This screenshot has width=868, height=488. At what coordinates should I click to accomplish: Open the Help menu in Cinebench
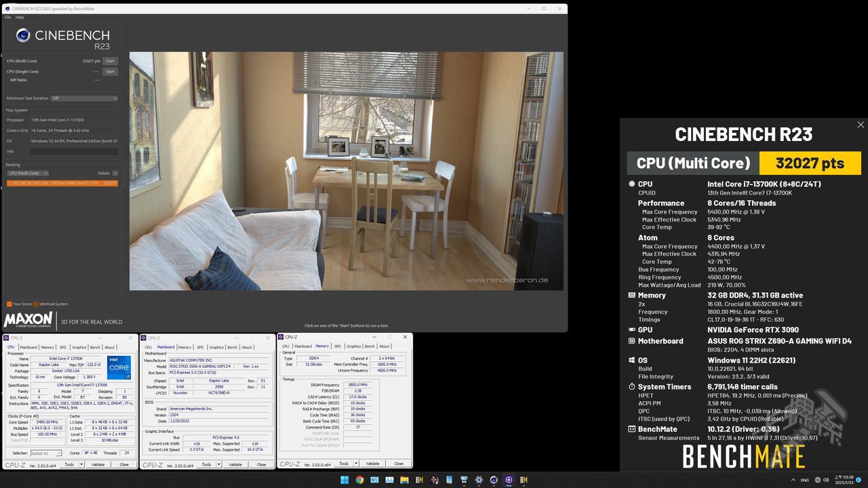tap(18, 17)
